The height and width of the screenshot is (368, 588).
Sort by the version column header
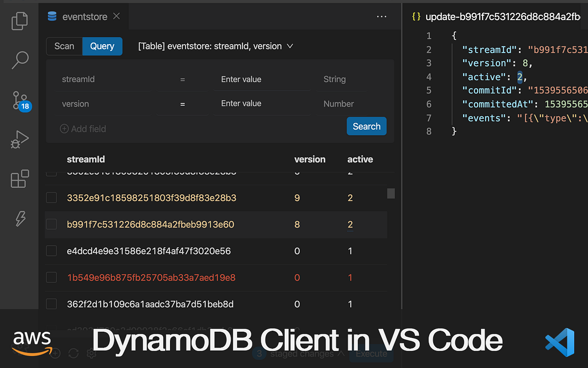310,159
